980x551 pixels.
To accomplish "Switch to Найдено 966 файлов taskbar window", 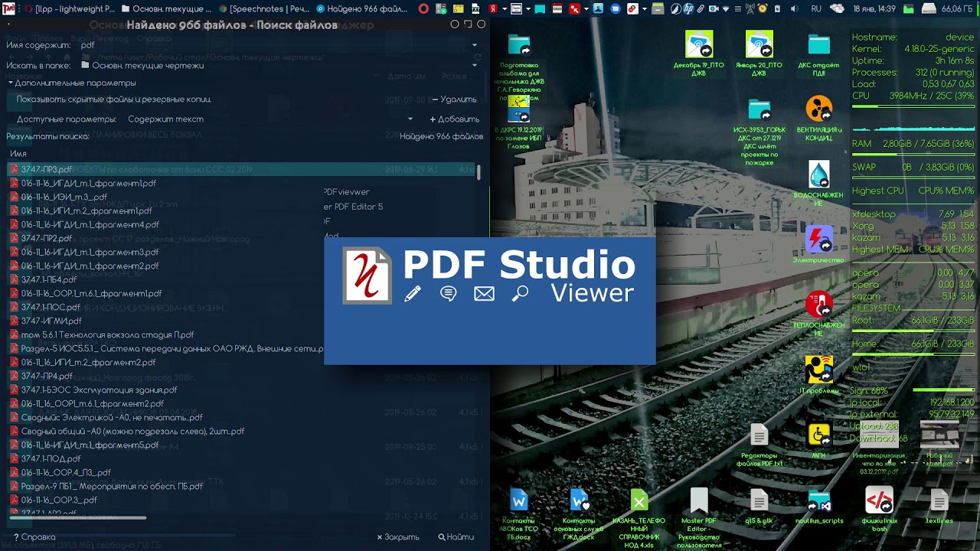I will tap(361, 8).
